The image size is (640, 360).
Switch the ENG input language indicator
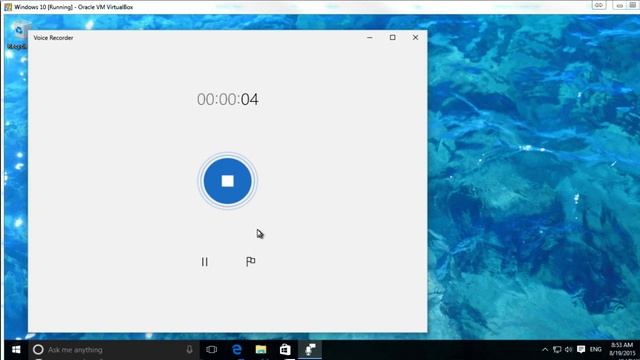(596, 350)
